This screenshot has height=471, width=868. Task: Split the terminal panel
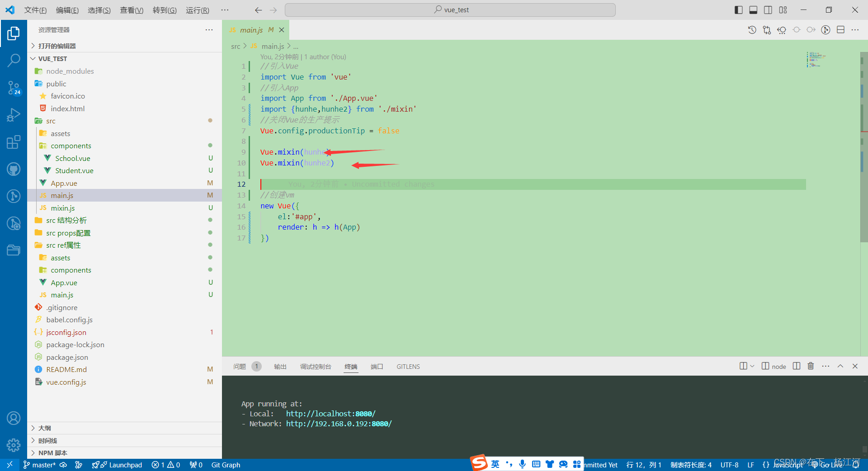(797, 366)
